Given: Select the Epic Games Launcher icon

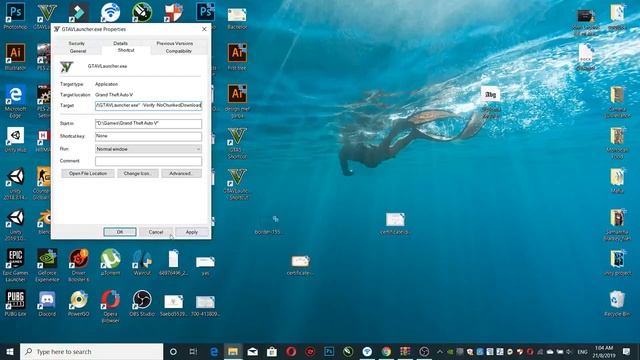Looking at the screenshot, I should click(16, 265).
